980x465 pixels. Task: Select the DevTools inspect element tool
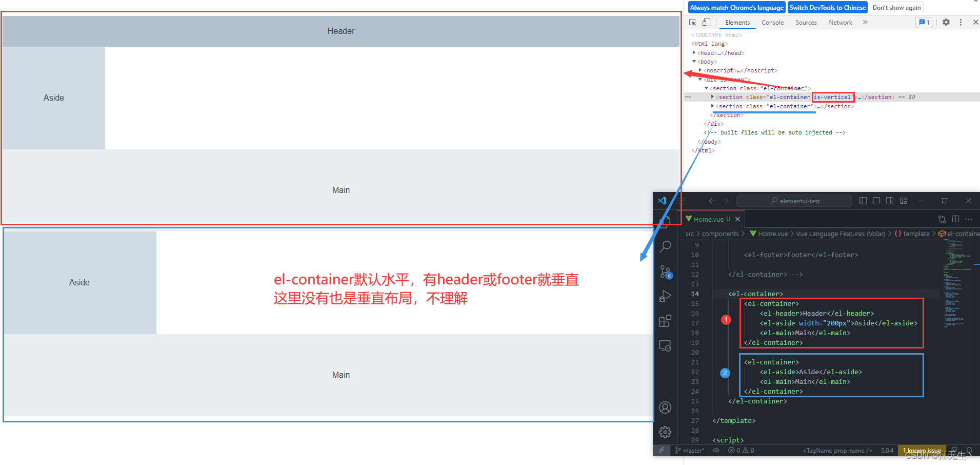coord(692,22)
